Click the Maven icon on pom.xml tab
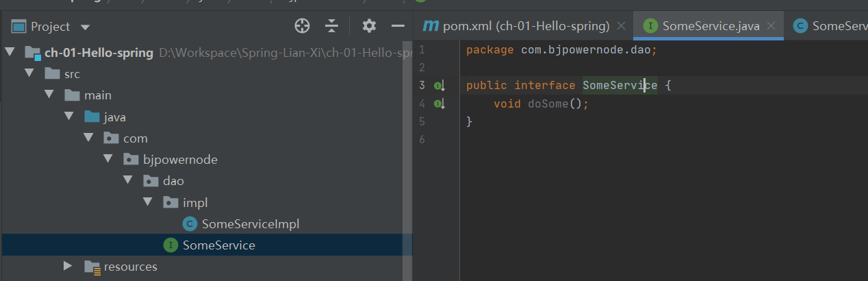The image size is (868, 281). pyautogui.click(x=431, y=26)
